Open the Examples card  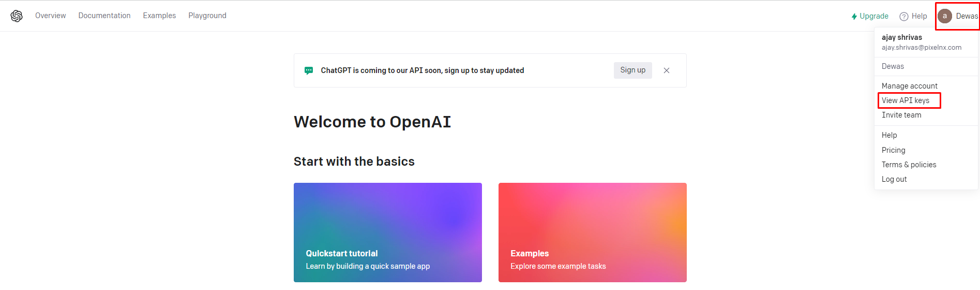[593, 233]
